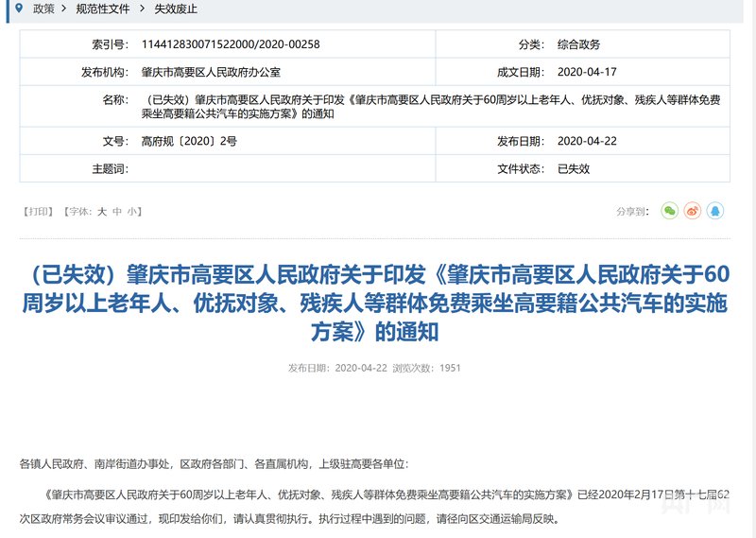Click the 打印 print button
756x538 pixels.
[39, 212]
